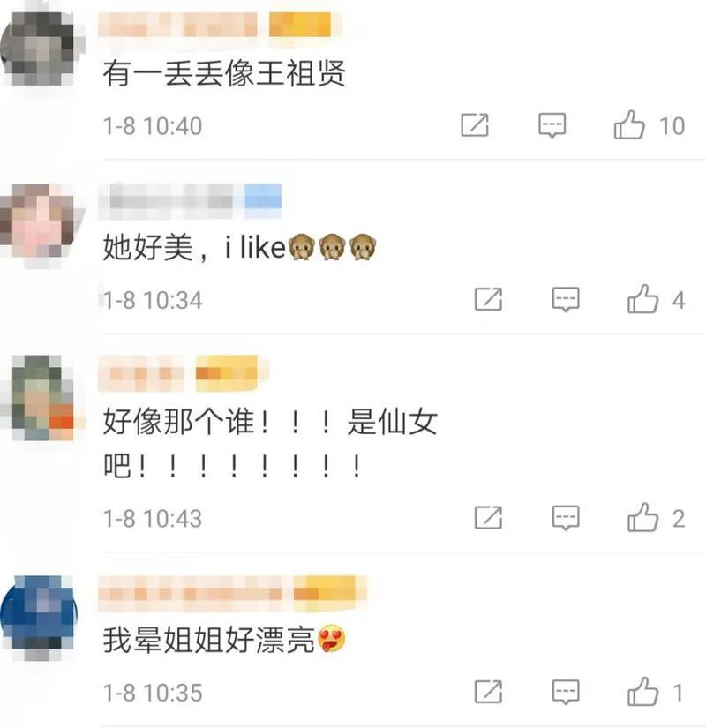
Task: Tap the like count 10
Action: pyautogui.click(x=672, y=126)
